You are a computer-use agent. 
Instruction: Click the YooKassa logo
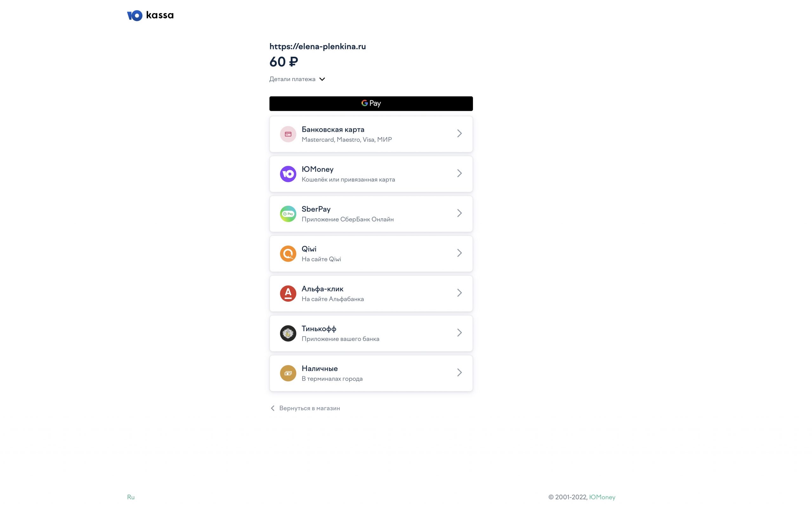(150, 16)
